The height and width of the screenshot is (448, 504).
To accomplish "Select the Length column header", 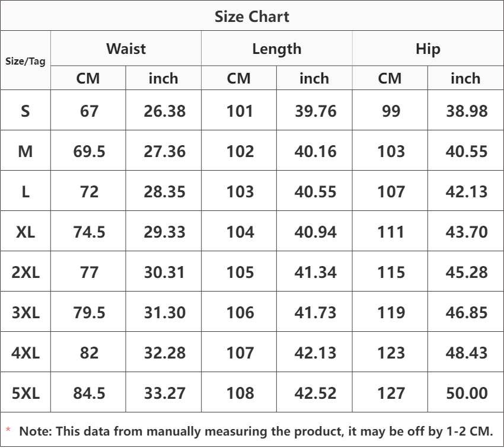I will [277, 49].
